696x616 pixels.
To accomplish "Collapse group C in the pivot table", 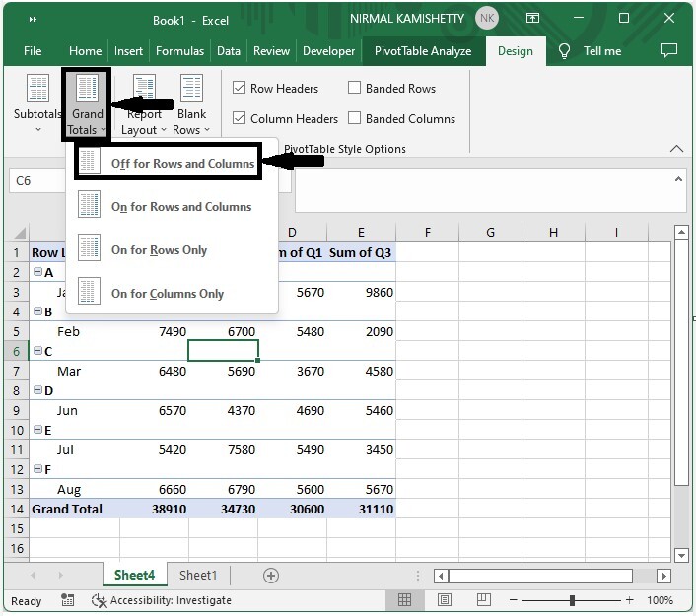I will click(38, 351).
